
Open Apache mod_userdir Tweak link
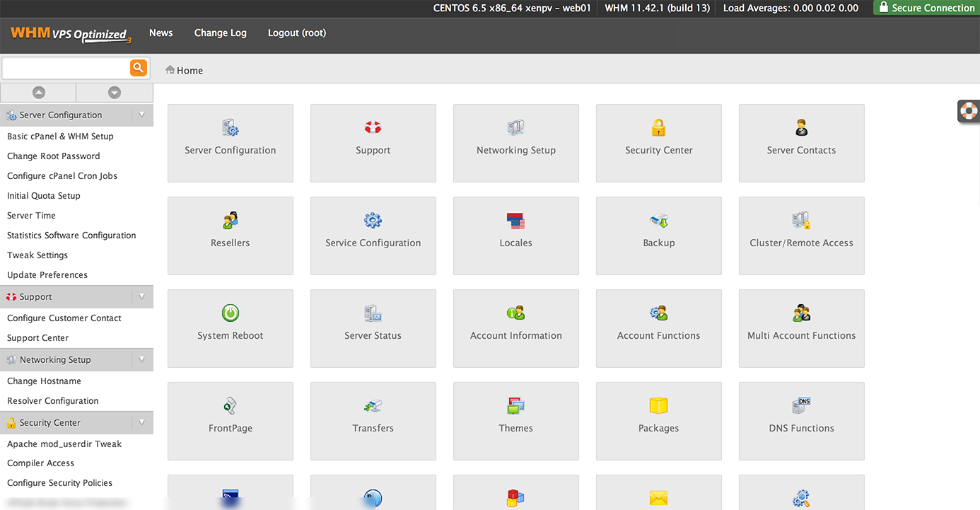point(64,444)
